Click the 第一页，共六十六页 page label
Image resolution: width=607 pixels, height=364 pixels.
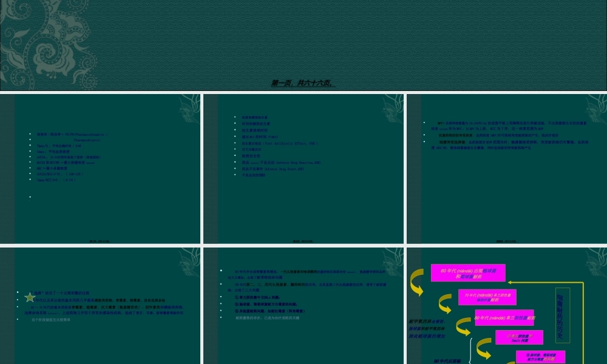tap(303, 84)
